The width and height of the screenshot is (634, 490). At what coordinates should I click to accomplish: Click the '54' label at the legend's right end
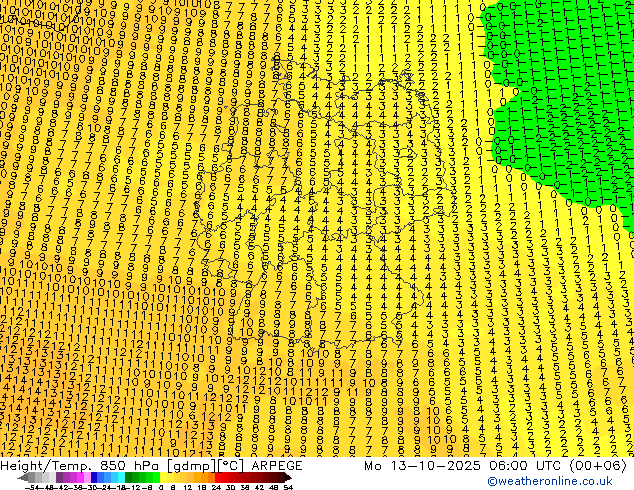coord(287,487)
